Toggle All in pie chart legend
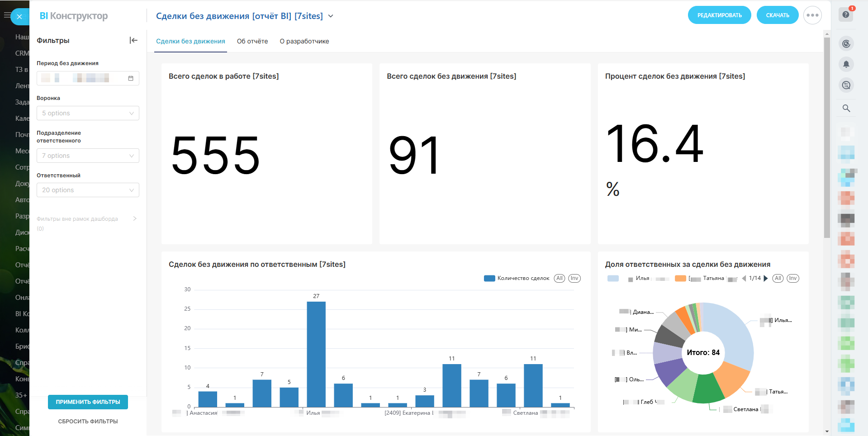The image size is (868, 436). [778, 278]
